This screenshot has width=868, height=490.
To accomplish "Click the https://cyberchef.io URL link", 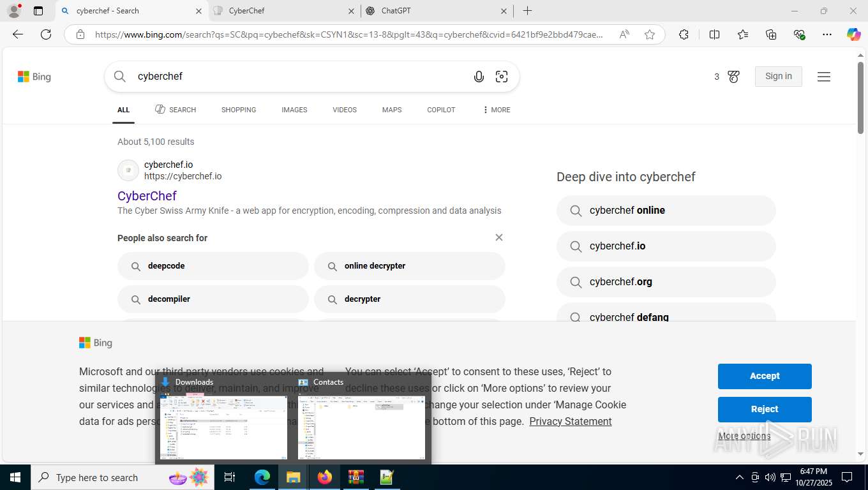I will point(183,176).
